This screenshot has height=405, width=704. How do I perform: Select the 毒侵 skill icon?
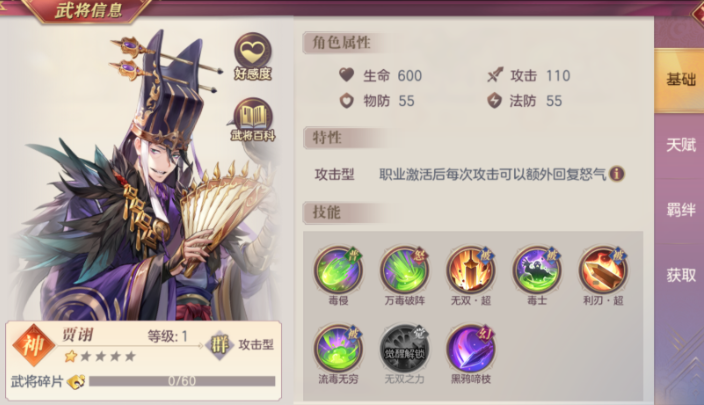[338, 270]
